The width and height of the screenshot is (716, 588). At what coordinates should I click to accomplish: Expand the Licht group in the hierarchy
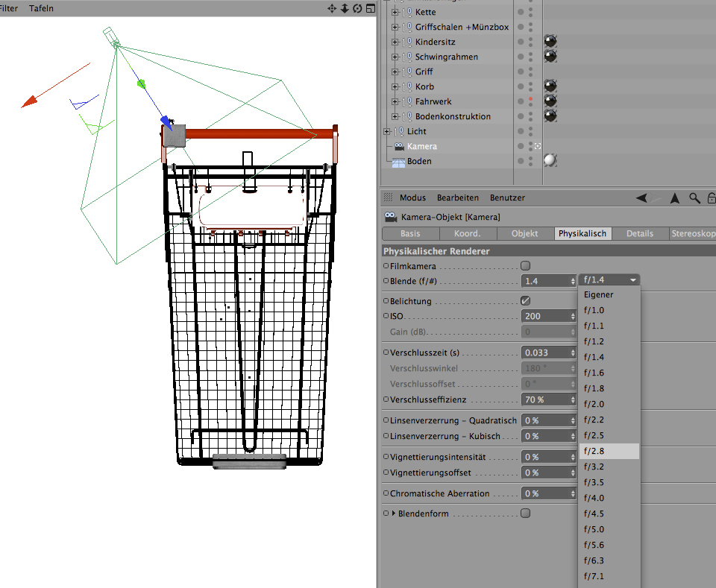(x=387, y=131)
